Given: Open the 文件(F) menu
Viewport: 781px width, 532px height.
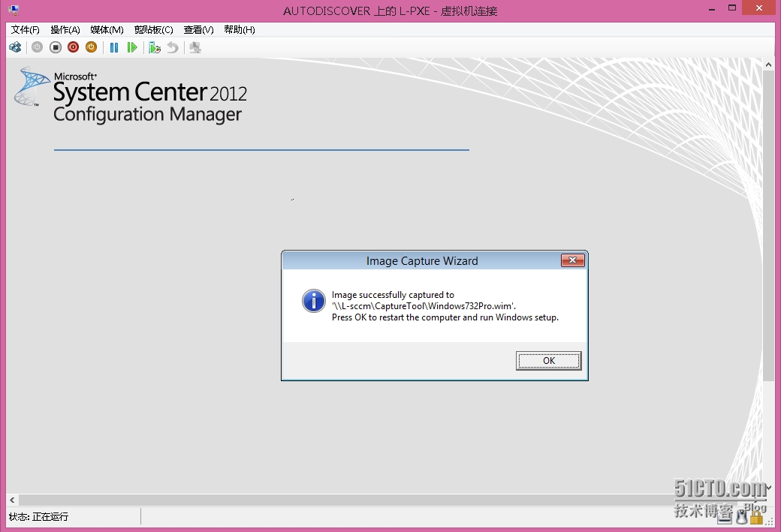Looking at the screenshot, I should [x=26, y=30].
